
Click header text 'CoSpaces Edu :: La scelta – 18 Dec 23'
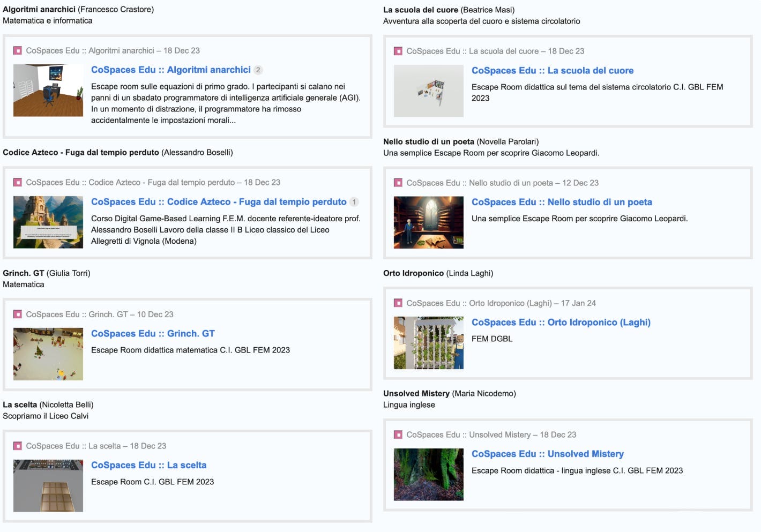pyautogui.click(x=96, y=446)
